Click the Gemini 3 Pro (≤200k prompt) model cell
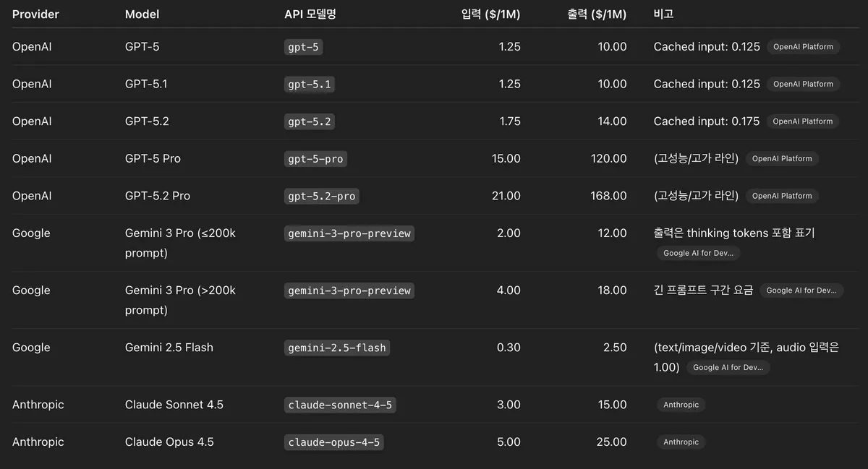Image resolution: width=868 pixels, height=469 pixels. pyautogui.click(x=181, y=243)
